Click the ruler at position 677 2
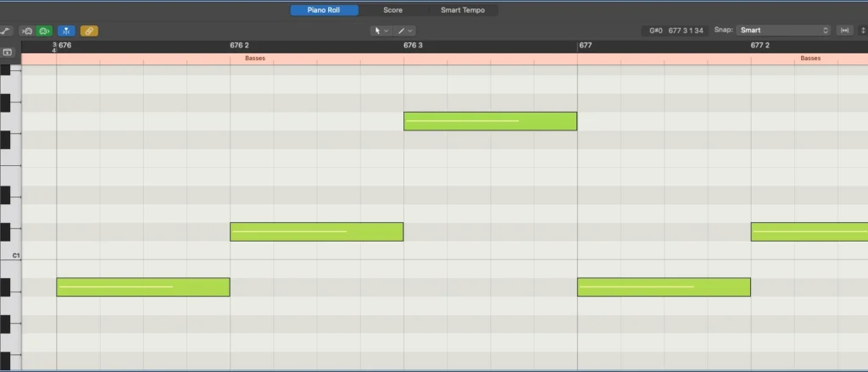Screen dimensions: 868x372 (x=760, y=46)
